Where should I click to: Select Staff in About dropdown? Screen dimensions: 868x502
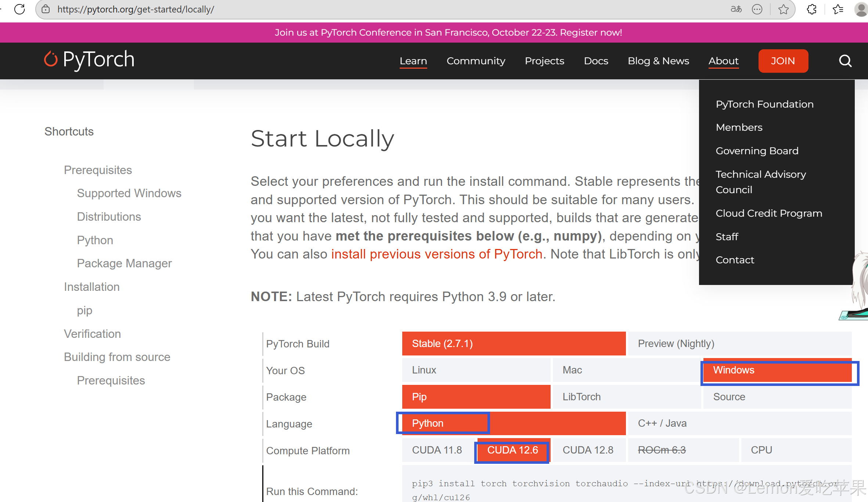[x=727, y=237]
